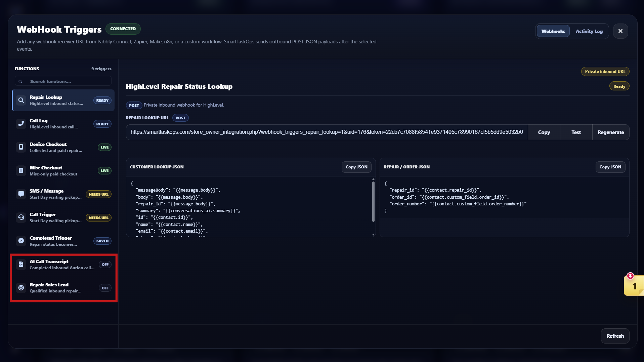The image size is (644, 362).
Task: Click the Call Log phone icon
Action: coord(21,124)
